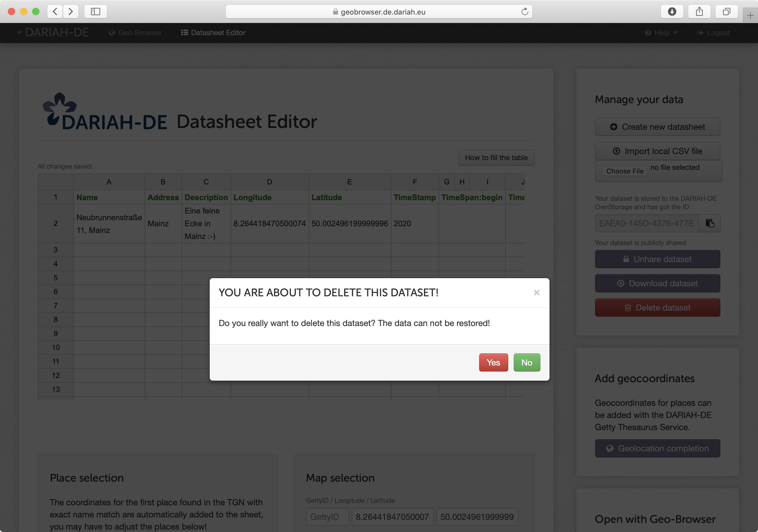Click the Neubrunnenstraße 11 name cell
The image size is (758, 532).
tap(109, 224)
